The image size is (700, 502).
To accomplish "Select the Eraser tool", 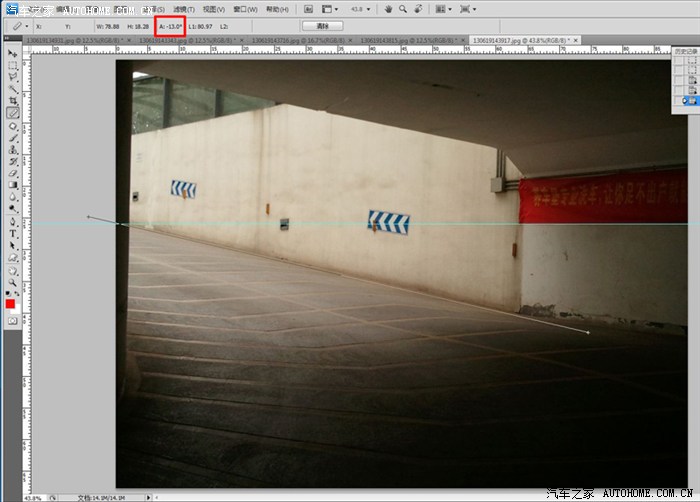I will (x=12, y=173).
